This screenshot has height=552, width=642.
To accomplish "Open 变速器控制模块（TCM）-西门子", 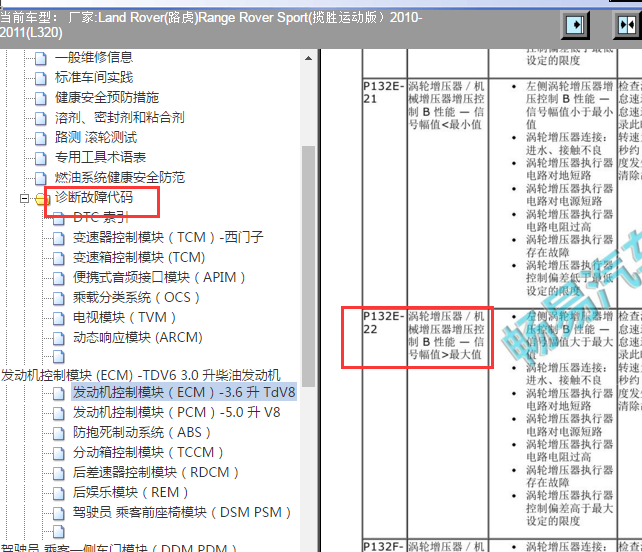I will pos(168,237).
